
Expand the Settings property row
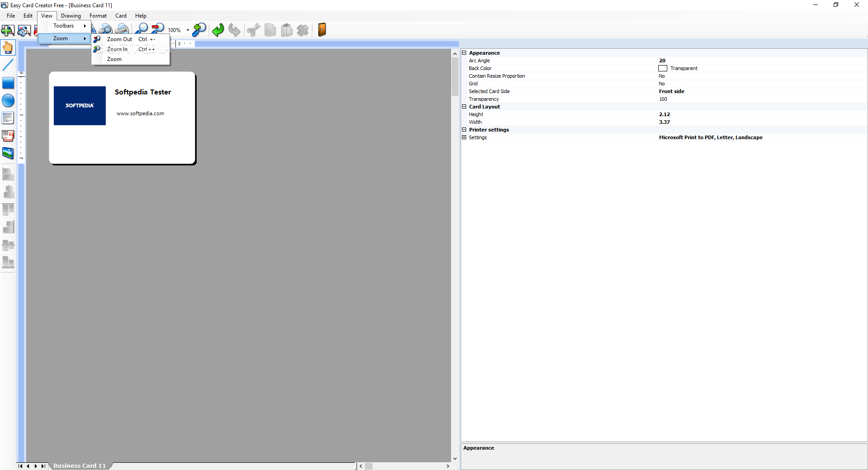click(x=464, y=137)
